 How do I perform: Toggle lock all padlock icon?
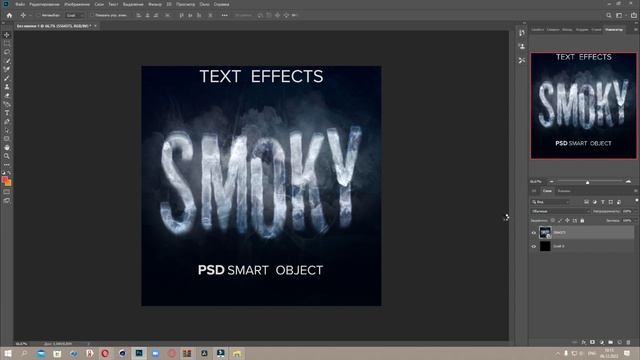[582, 220]
